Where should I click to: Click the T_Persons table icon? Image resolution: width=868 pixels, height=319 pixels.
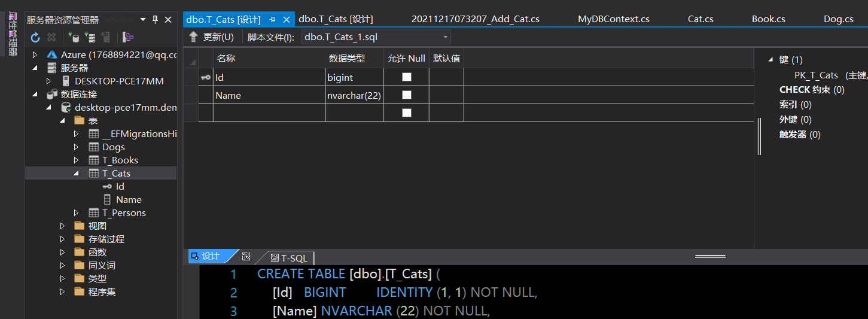94,213
